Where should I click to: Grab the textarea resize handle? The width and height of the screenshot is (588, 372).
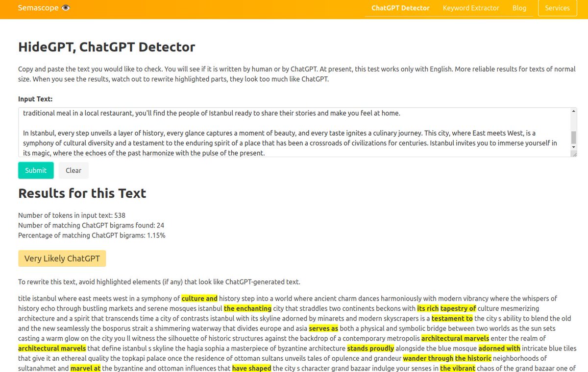[x=574, y=154]
